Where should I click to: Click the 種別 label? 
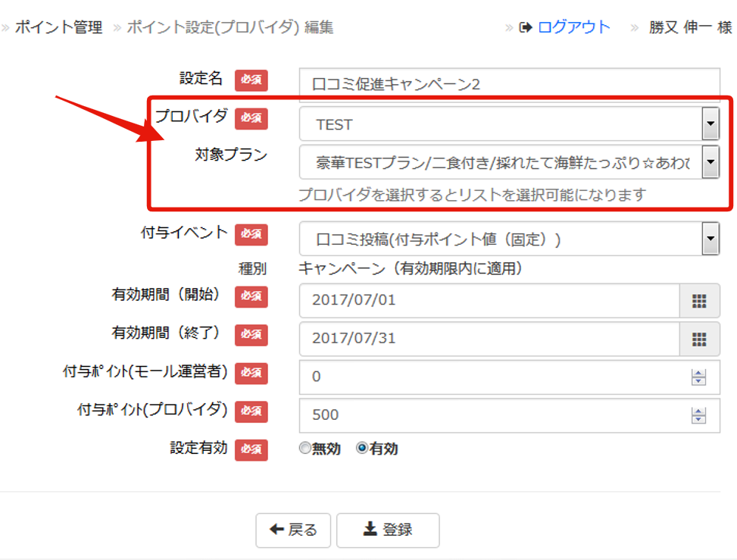tap(252, 268)
